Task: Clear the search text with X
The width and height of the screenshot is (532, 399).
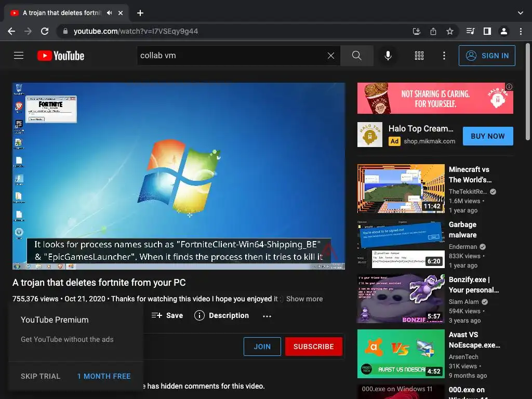Action: pos(331,56)
